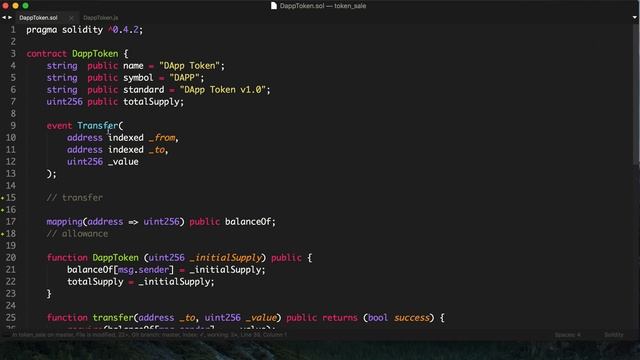Switch to the DappToken.js tab

[x=100, y=18]
